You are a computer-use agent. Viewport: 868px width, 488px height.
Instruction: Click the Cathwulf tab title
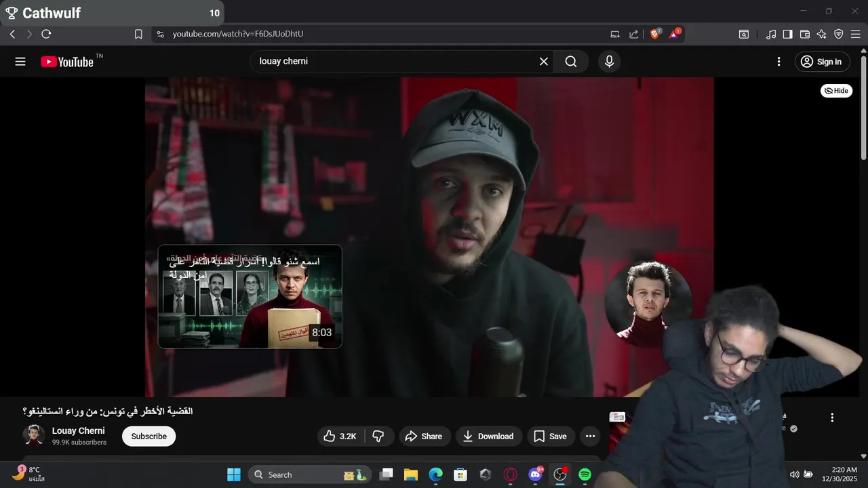click(x=52, y=13)
